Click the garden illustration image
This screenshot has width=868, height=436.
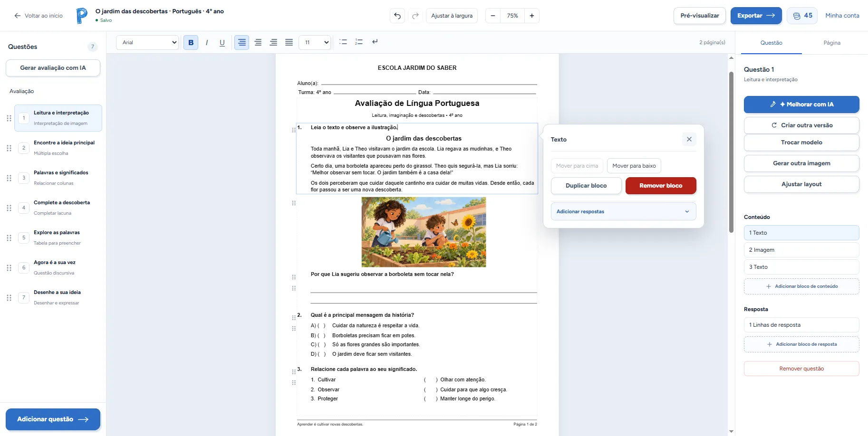click(x=424, y=232)
